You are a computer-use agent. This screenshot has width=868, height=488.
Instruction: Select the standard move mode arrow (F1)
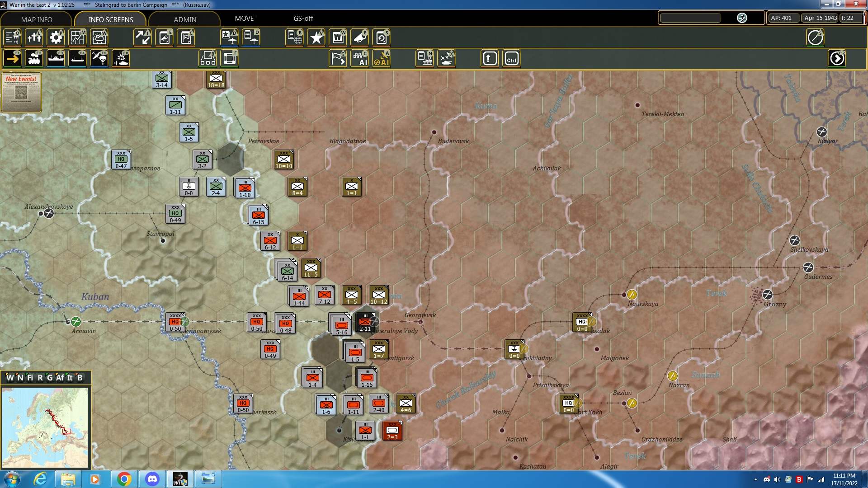pos(12,58)
